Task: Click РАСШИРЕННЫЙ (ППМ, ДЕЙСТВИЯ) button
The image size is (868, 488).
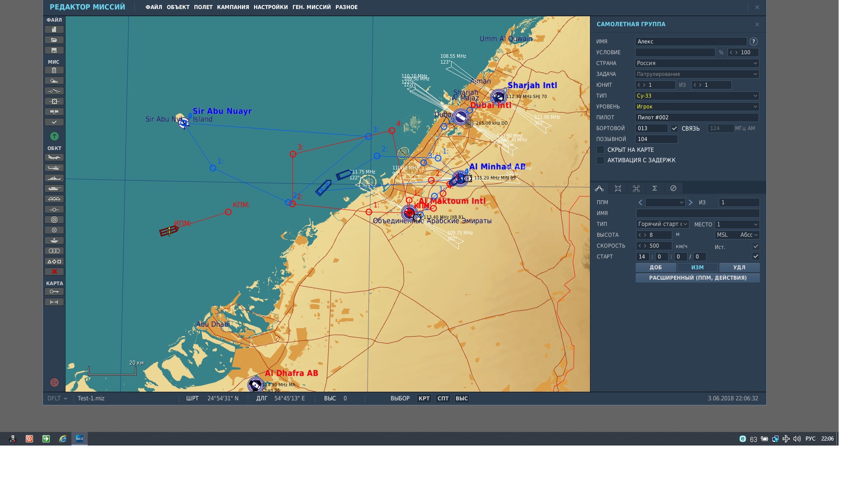Action: 698,278
